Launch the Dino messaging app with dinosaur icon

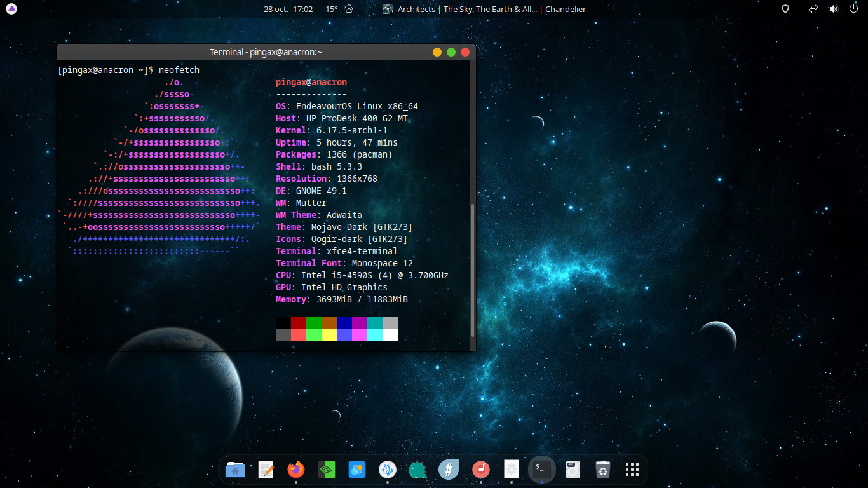pyautogui.click(x=418, y=470)
